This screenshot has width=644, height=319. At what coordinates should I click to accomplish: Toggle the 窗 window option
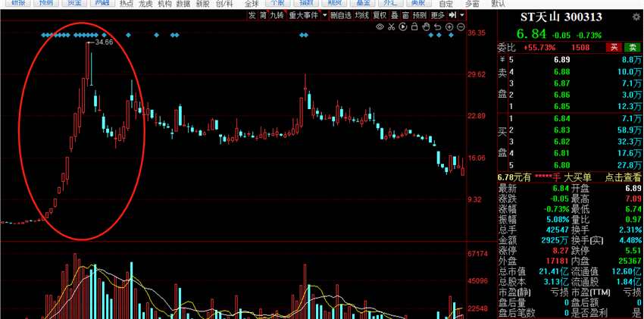(x=405, y=15)
